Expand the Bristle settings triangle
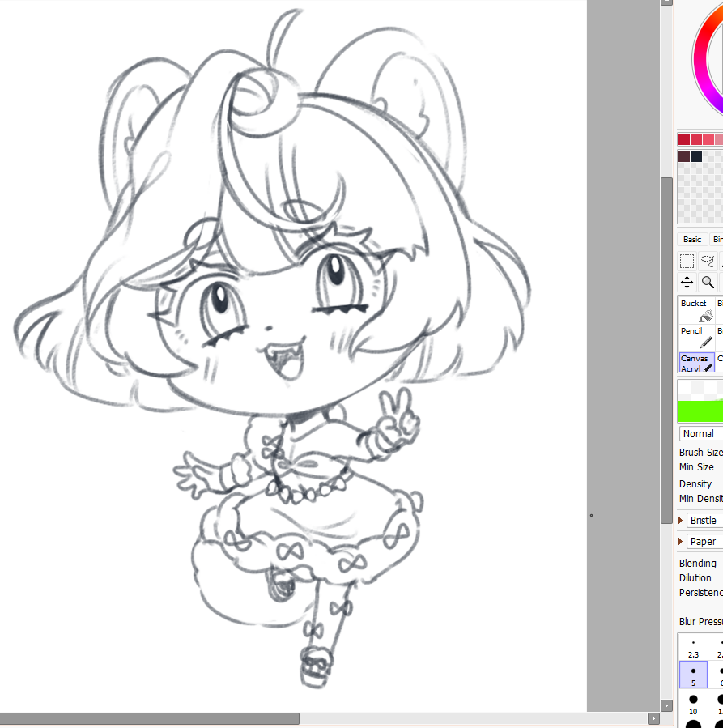Image resolution: width=723 pixels, height=728 pixels. (x=681, y=520)
